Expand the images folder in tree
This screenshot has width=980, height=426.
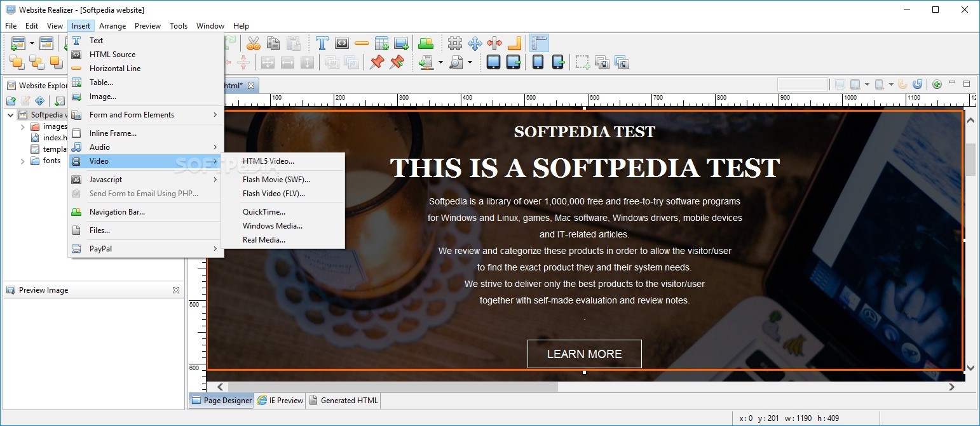coord(23,126)
